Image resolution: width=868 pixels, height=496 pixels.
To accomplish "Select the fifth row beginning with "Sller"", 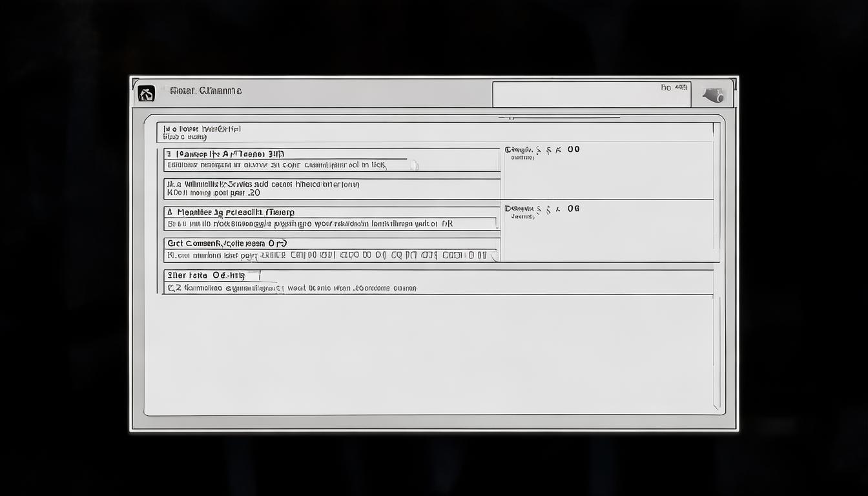I will 437,282.
